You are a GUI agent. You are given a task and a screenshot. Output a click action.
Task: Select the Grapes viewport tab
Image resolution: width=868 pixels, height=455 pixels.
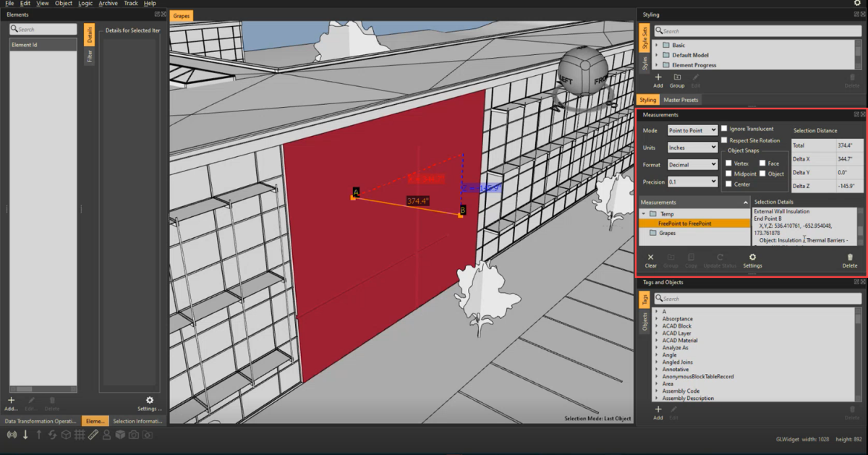[x=182, y=14]
